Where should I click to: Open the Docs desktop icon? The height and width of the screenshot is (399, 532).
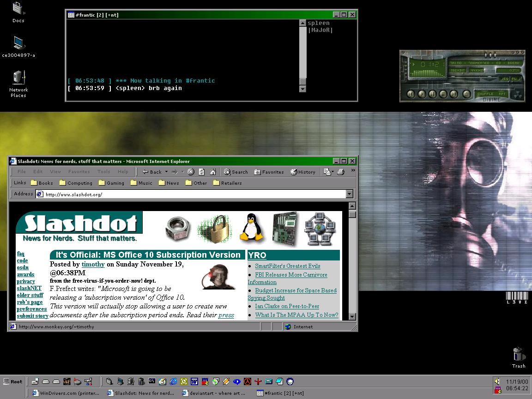pos(18,12)
